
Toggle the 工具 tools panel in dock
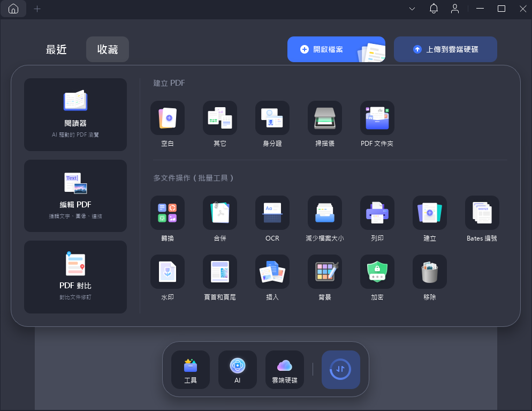pyautogui.click(x=191, y=370)
